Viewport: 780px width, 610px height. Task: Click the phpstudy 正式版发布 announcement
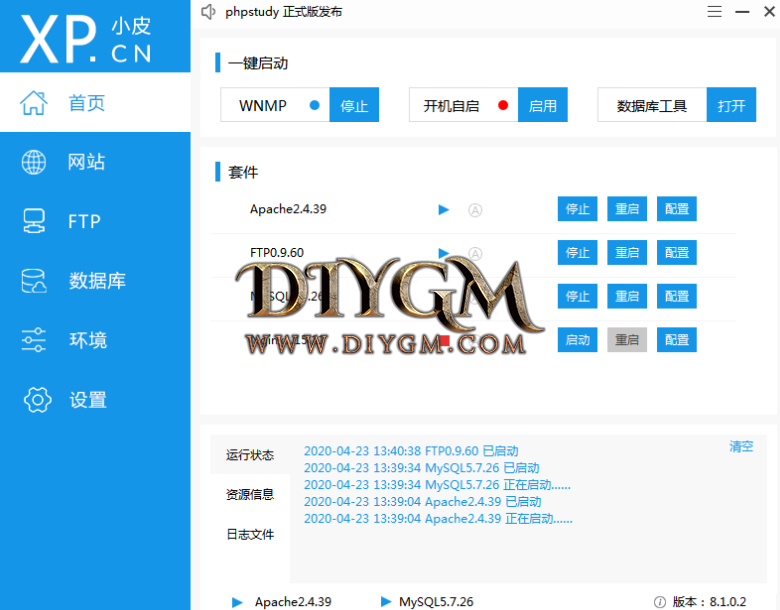click(x=284, y=12)
